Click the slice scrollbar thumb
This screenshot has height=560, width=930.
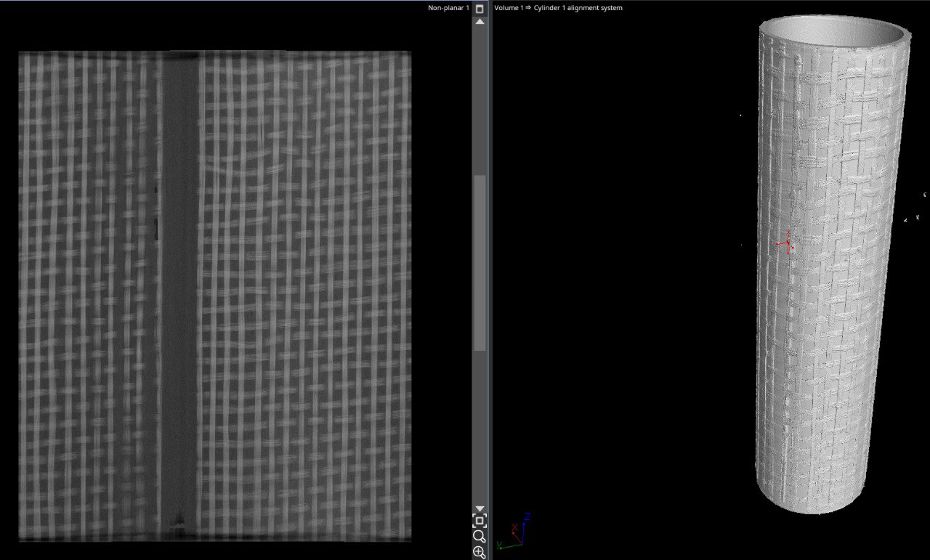click(480, 263)
